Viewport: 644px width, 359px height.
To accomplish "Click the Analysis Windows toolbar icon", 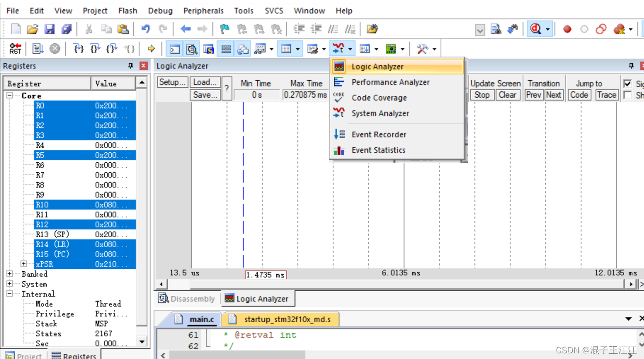I will click(x=338, y=49).
